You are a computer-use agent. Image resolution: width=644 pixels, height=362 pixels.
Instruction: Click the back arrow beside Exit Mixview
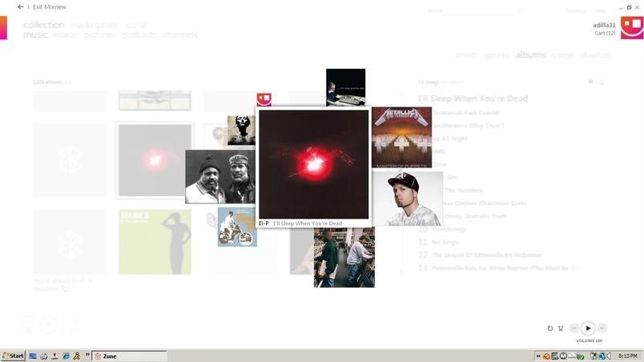[21, 6]
